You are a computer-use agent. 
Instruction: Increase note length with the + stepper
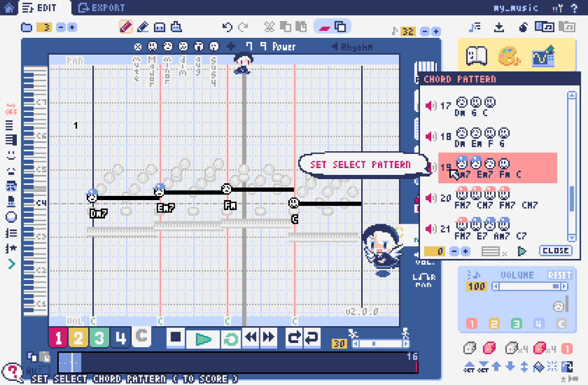[436, 31]
